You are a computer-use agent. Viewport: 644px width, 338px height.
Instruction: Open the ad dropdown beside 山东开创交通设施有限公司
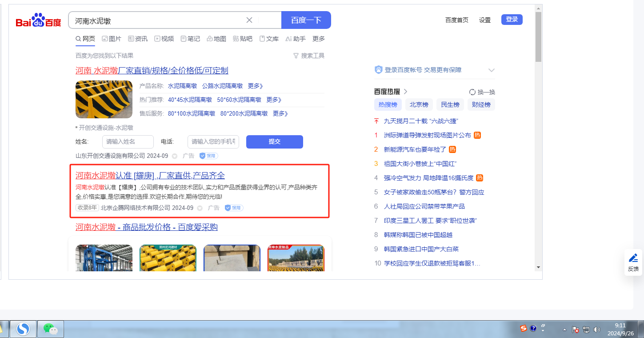click(175, 156)
